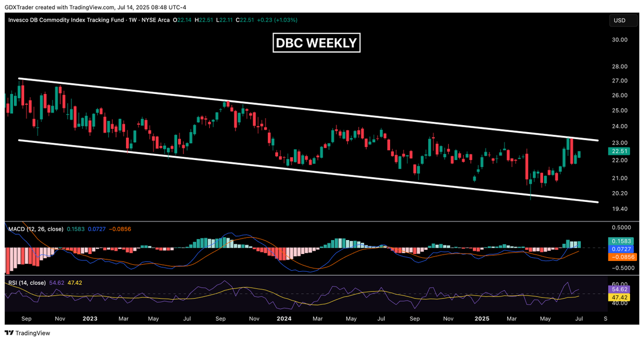Click the purple 54.62 tag on RSI axis
644x341 pixels.
[620, 289]
